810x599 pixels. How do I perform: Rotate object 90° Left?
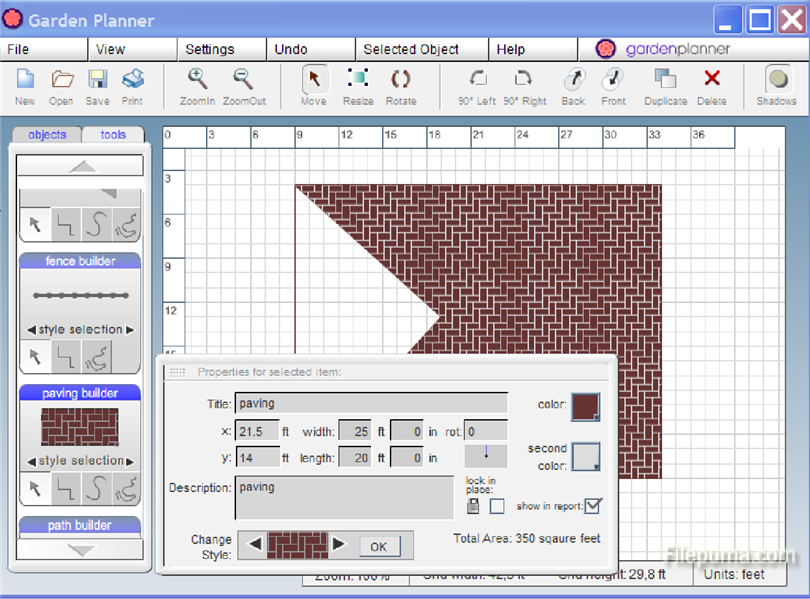point(477,80)
